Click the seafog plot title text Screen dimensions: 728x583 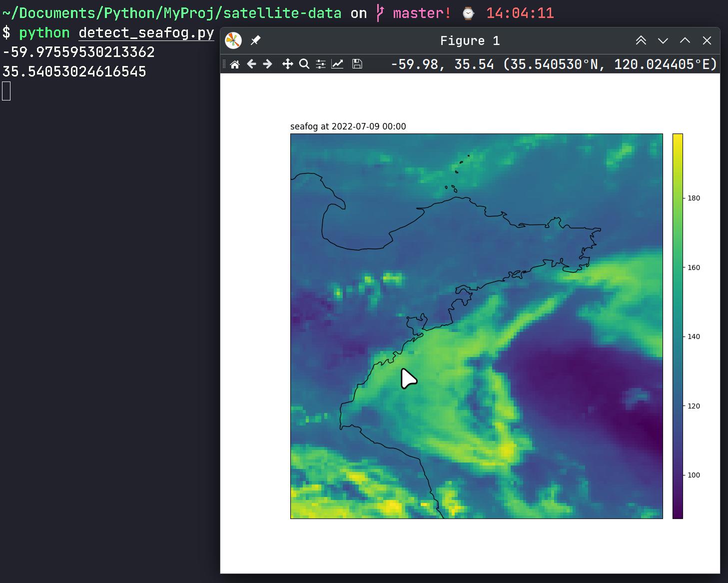[x=348, y=126]
